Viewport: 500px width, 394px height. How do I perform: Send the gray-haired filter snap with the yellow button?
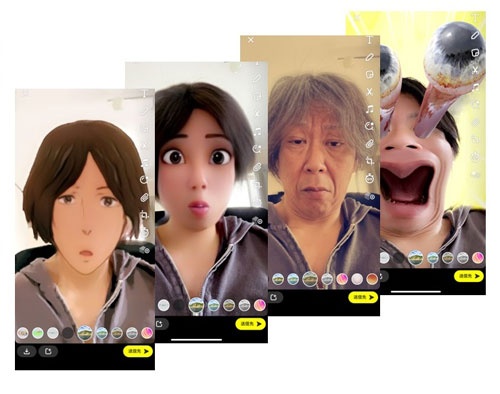pos(363,297)
